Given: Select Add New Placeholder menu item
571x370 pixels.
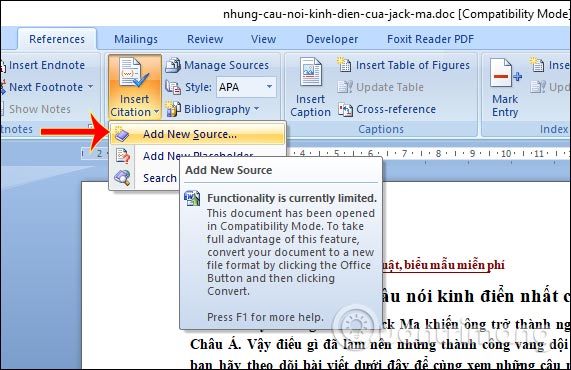Looking at the screenshot, I should [x=197, y=156].
